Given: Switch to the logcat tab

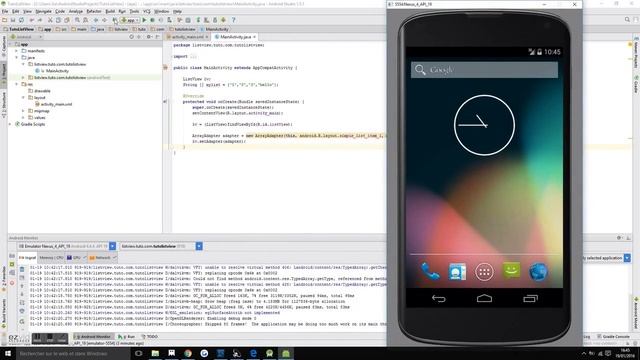Looking at the screenshot, I should [28, 258].
